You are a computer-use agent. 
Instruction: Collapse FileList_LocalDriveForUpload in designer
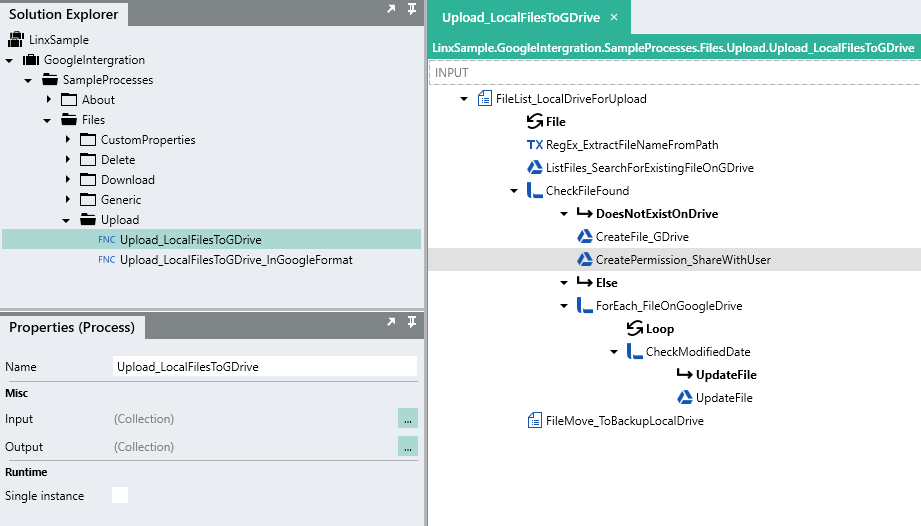point(464,99)
